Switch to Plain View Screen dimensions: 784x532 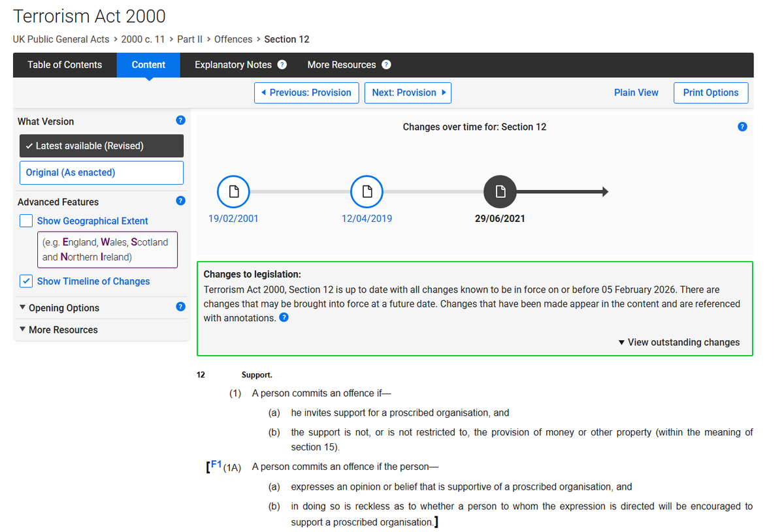pyautogui.click(x=636, y=93)
